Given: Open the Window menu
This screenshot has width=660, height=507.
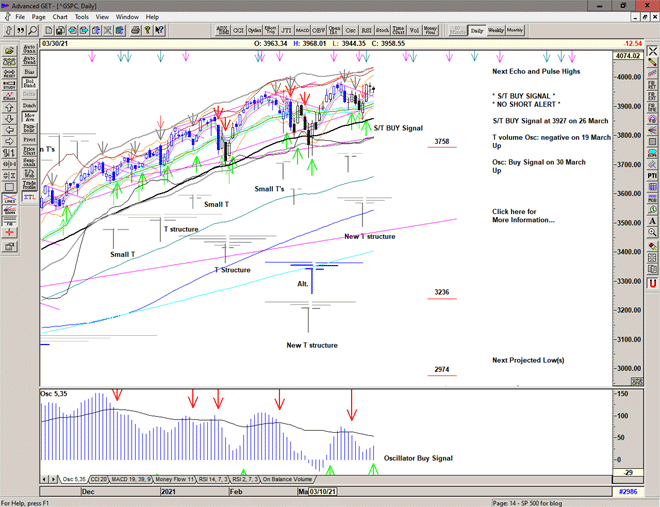Looking at the screenshot, I should pyautogui.click(x=127, y=17).
